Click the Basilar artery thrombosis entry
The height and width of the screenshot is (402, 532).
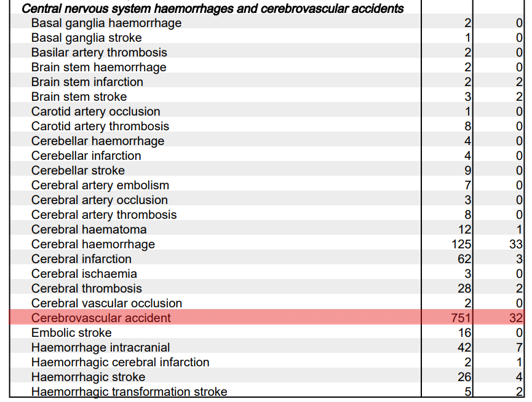pyautogui.click(x=99, y=52)
